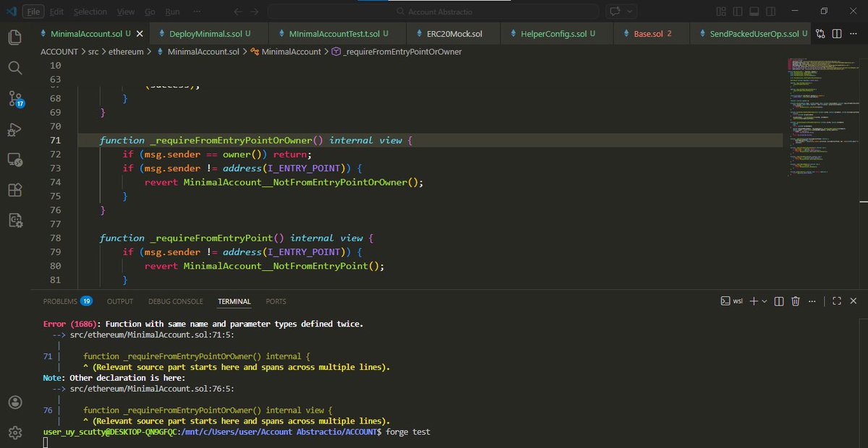868x448 pixels.
Task: Open the Edit menu
Action: point(56,12)
